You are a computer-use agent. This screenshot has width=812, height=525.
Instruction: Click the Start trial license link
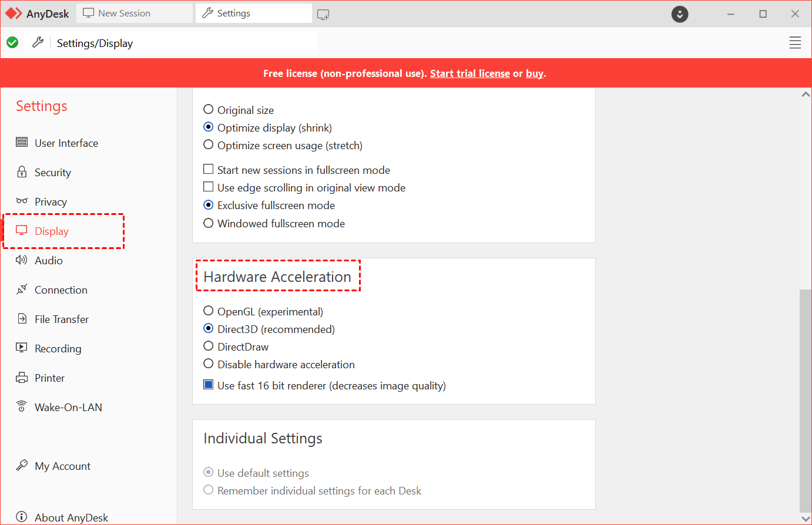469,73
